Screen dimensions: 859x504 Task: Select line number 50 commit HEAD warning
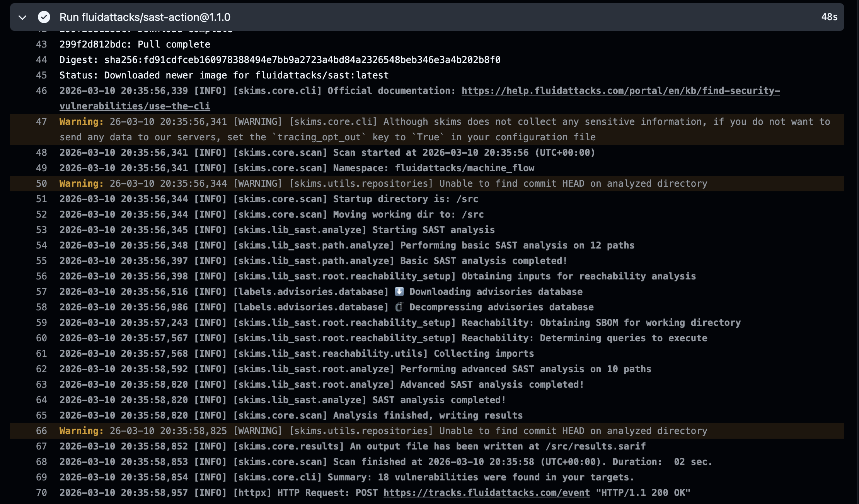[x=41, y=183]
